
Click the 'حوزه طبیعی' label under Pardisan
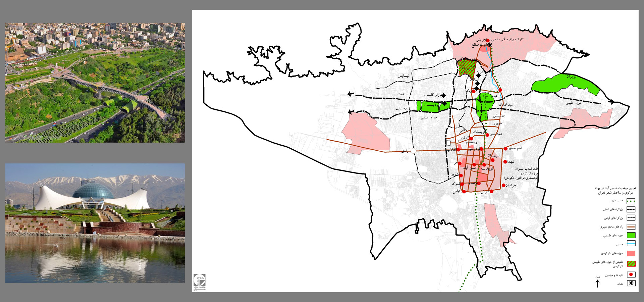[429, 118]
